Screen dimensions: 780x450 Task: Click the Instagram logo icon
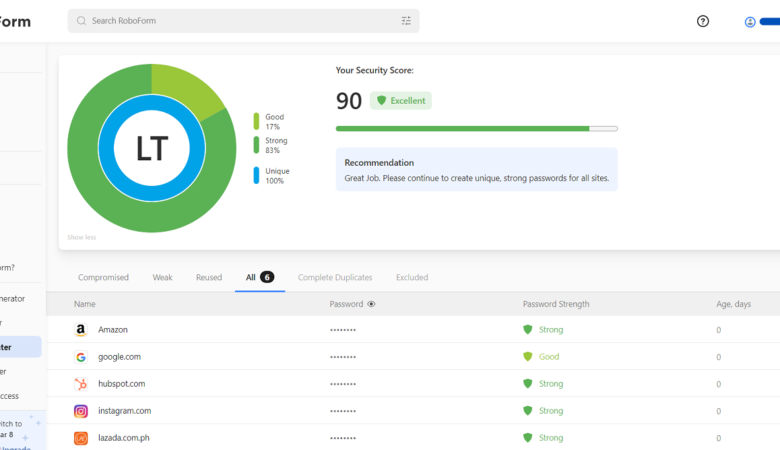point(81,411)
